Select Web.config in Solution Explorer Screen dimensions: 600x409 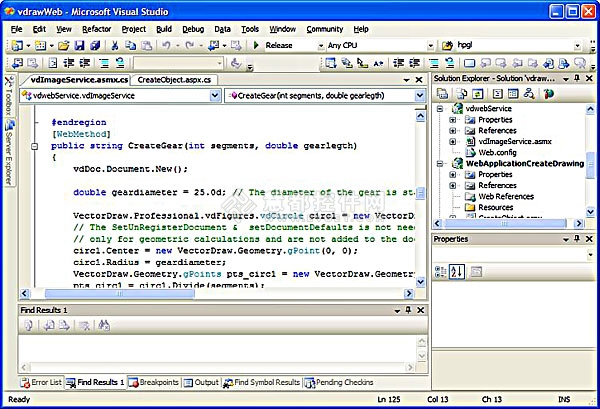pos(497,153)
